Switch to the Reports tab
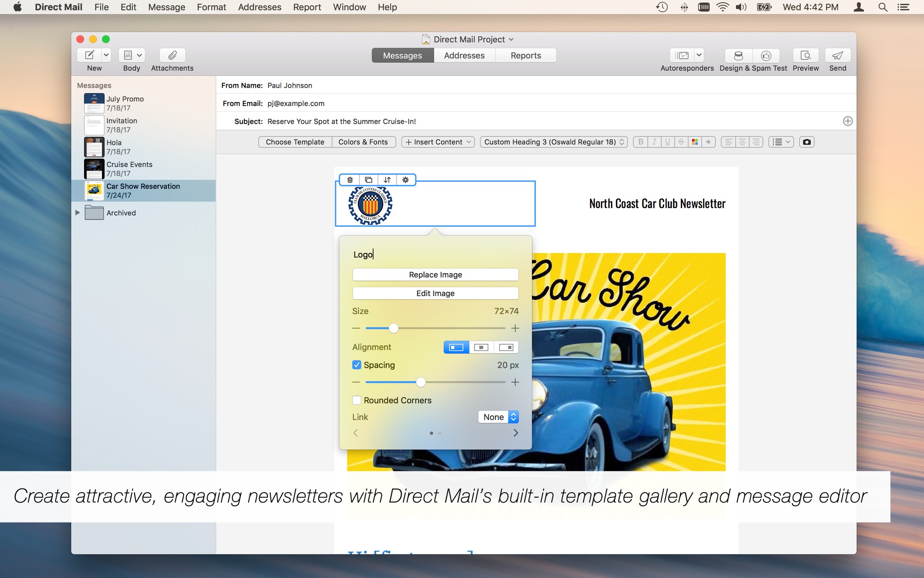The height and width of the screenshot is (578, 924). click(x=525, y=55)
